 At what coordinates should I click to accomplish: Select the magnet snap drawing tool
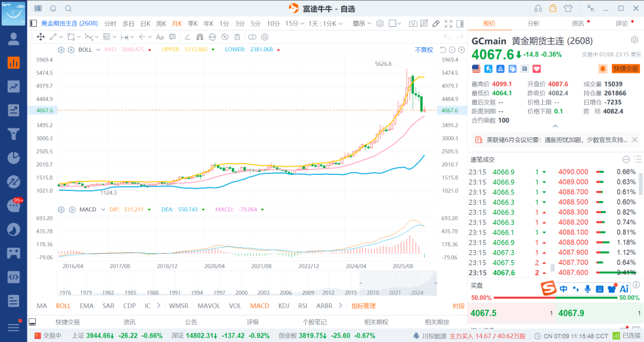coord(200,37)
